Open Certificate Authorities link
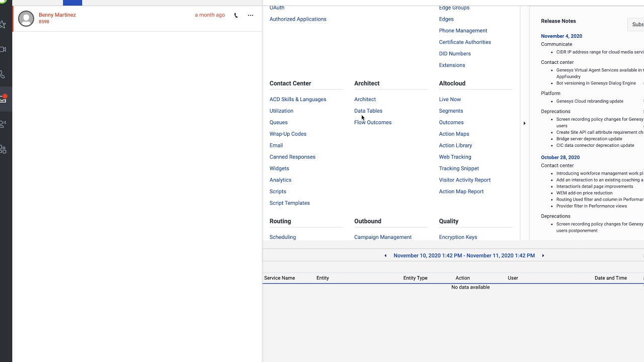 [465, 42]
